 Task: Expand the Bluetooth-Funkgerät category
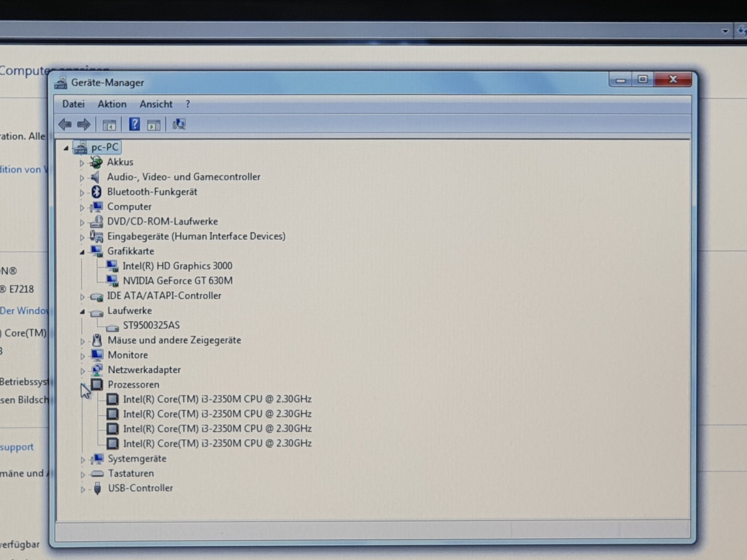point(82,193)
